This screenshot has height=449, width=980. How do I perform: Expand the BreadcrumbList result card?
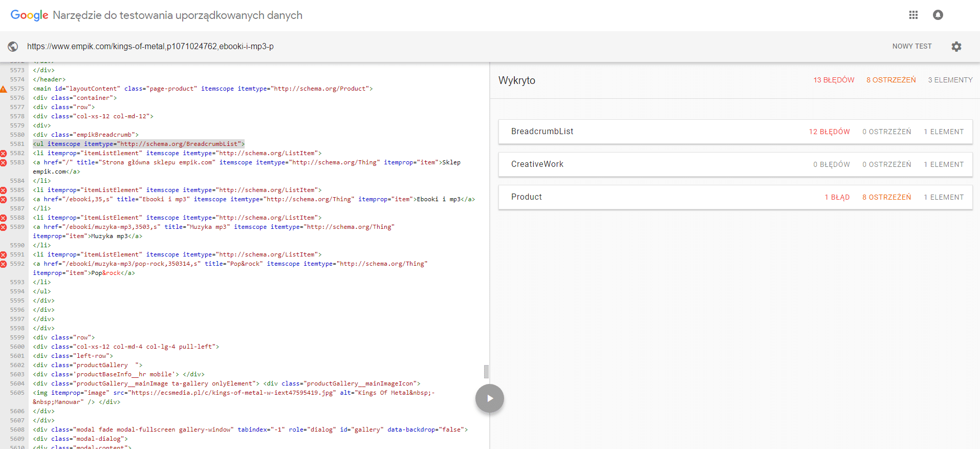tap(735, 132)
